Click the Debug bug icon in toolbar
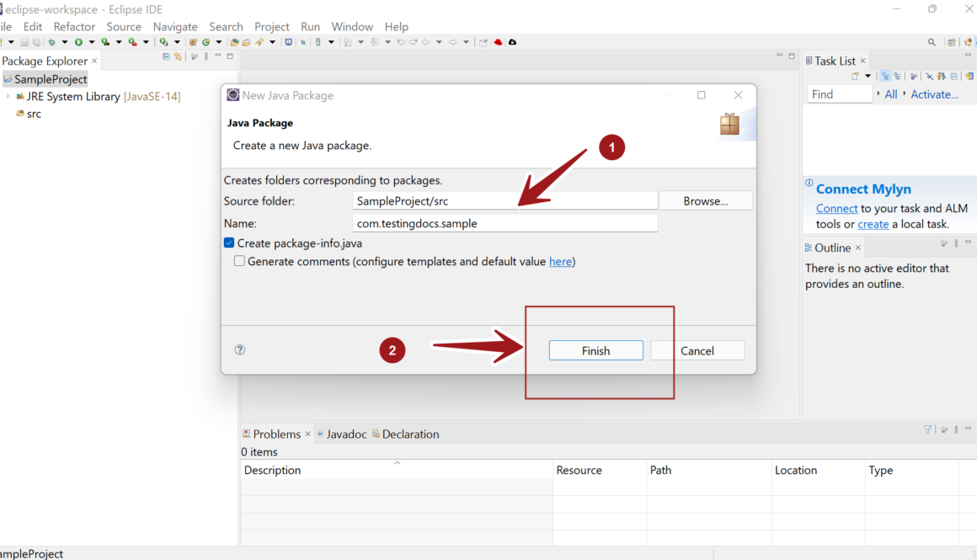Screen dimensions: 977x560 click(52, 42)
